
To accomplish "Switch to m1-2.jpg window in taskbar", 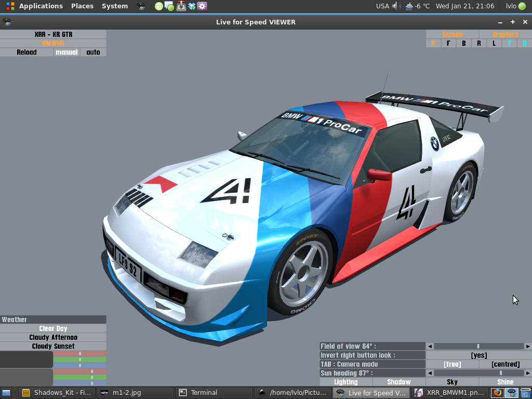I will (x=135, y=393).
